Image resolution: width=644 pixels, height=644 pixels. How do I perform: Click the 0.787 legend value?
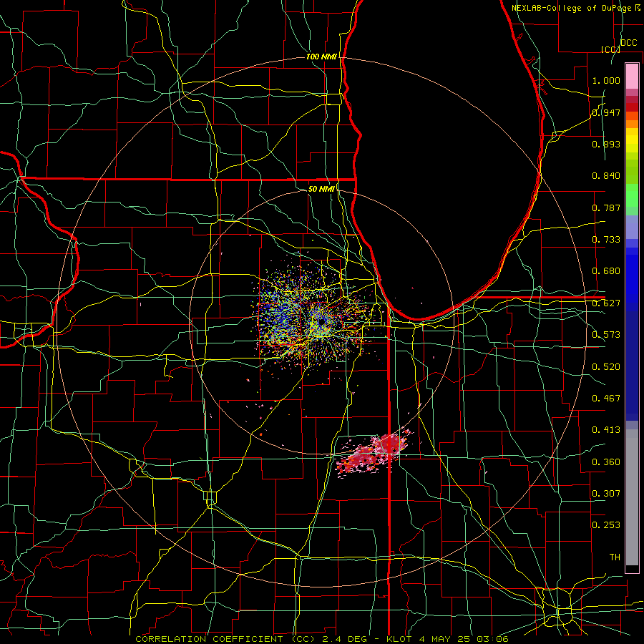(x=606, y=208)
